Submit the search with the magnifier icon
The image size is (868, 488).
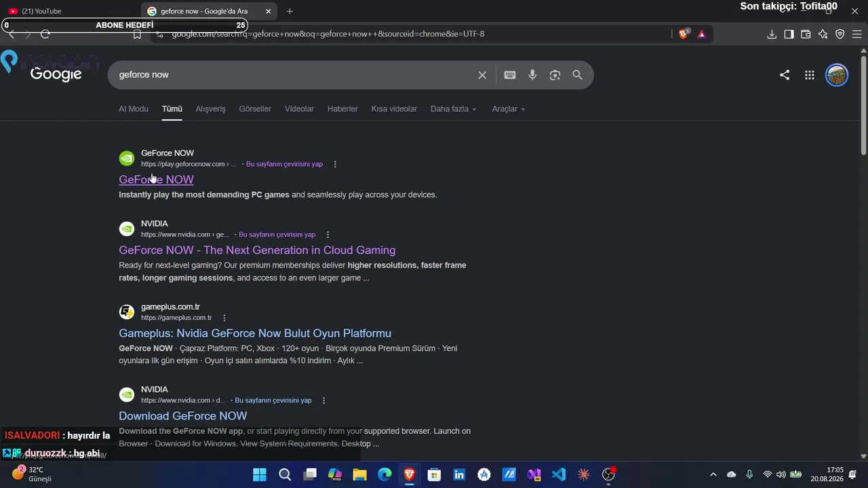tap(578, 75)
